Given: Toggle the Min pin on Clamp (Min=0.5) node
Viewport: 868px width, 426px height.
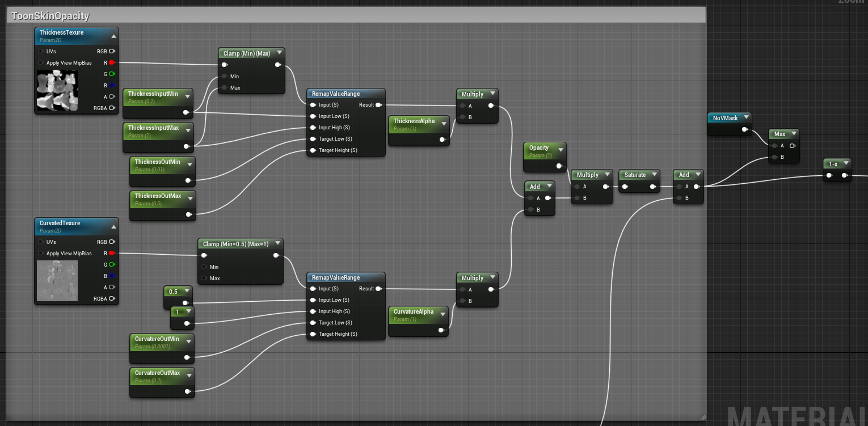Looking at the screenshot, I should tap(204, 267).
